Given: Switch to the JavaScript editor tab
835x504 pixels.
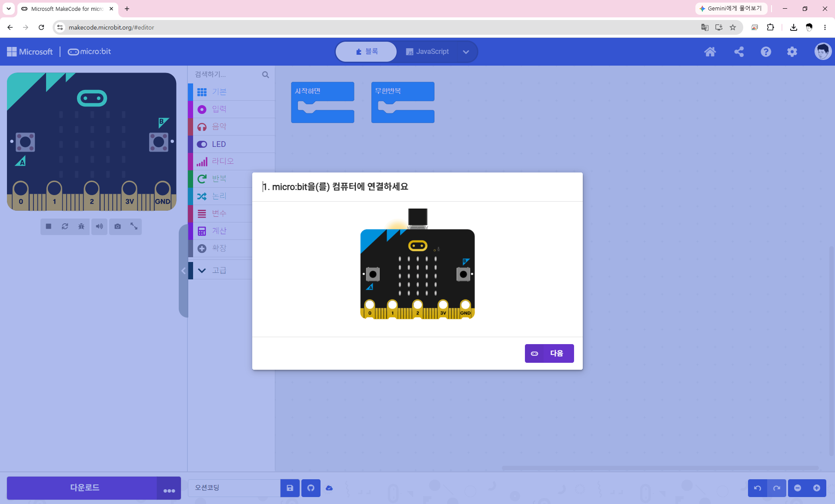Looking at the screenshot, I should point(427,52).
